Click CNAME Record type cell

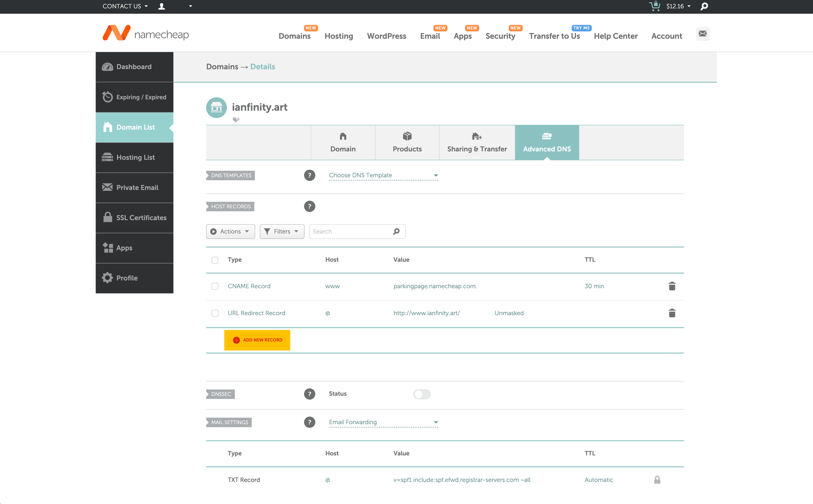pyautogui.click(x=249, y=286)
